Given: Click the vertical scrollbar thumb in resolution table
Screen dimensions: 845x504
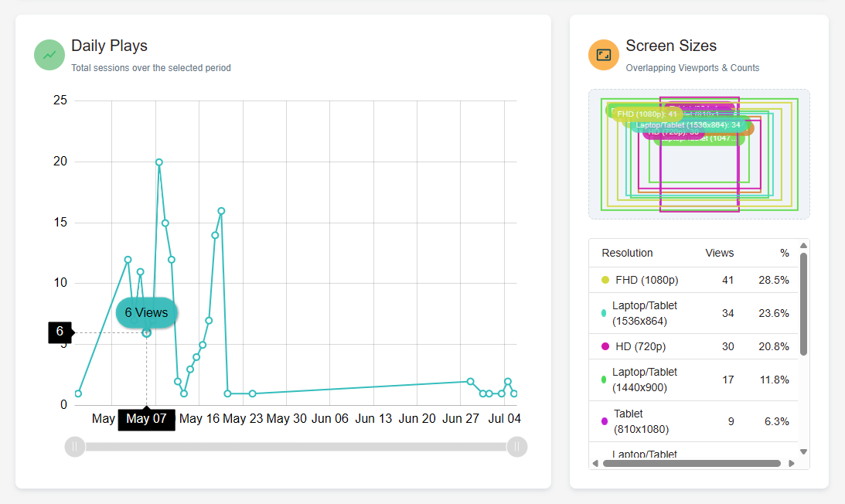Looking at the screenshot, I should point(803,304).
